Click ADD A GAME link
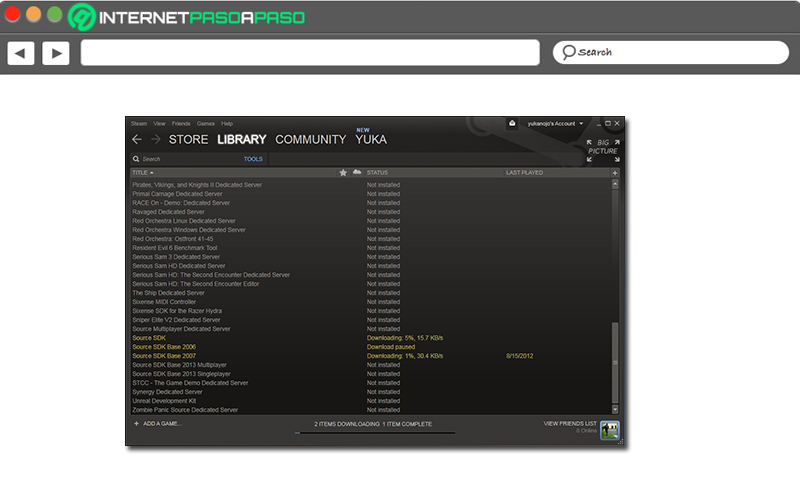 click(162, 423)
